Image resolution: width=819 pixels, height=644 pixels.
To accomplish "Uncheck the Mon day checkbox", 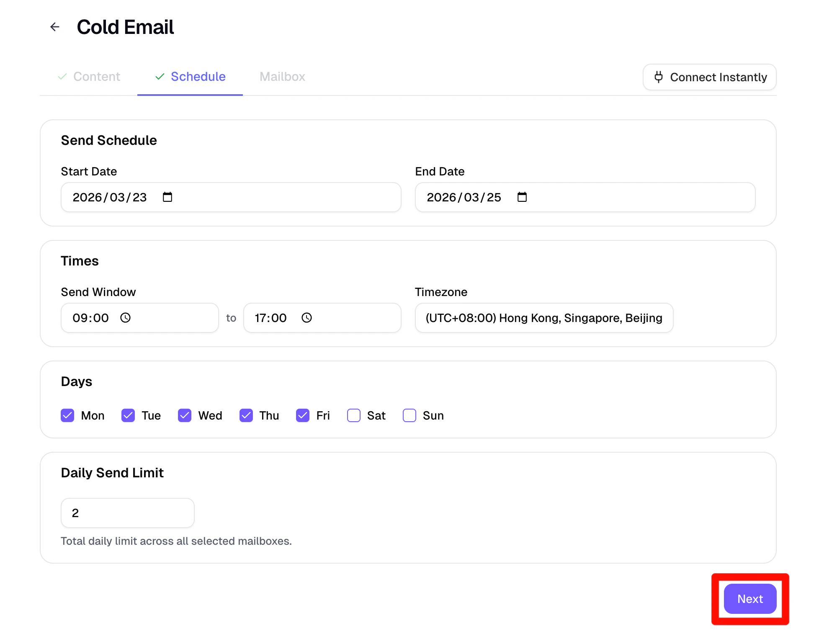I will pos(67,415).
